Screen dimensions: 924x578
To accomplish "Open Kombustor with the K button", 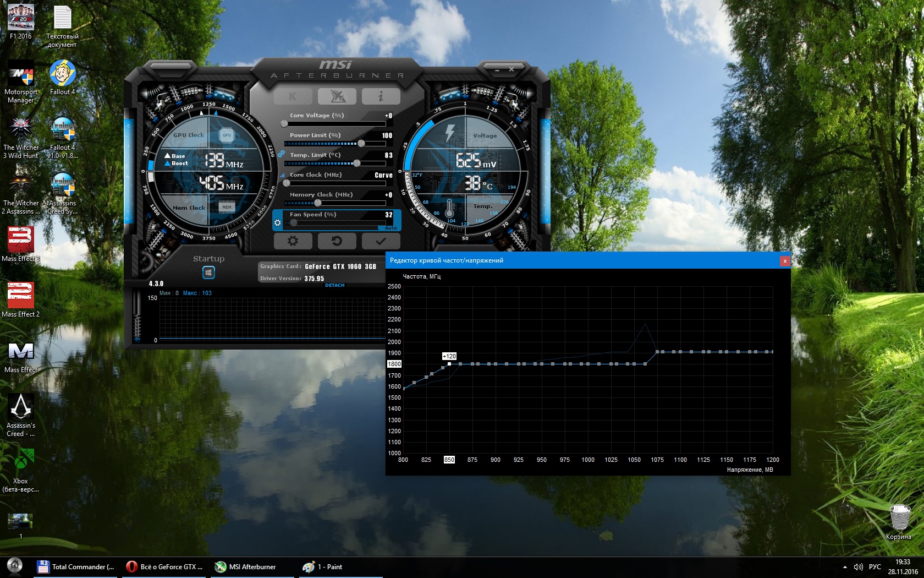I will click(293, 96).
